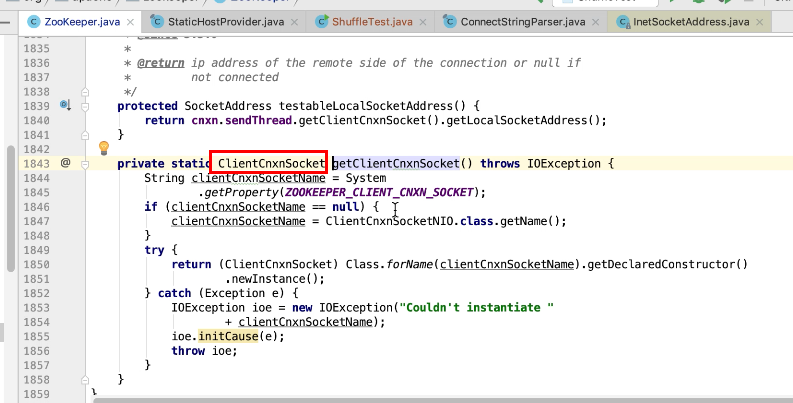The height and width of the screenshot is (403, 793).
Task: Click testableLocalSocketAddress method name
Action: pyautogui.click(x=366, y=106)
